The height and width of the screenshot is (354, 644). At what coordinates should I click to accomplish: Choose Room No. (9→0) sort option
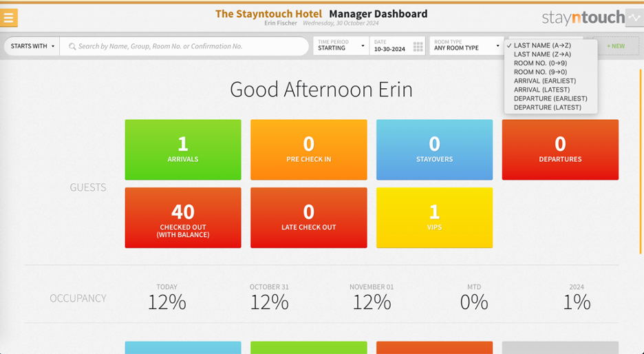coord(550,72)
